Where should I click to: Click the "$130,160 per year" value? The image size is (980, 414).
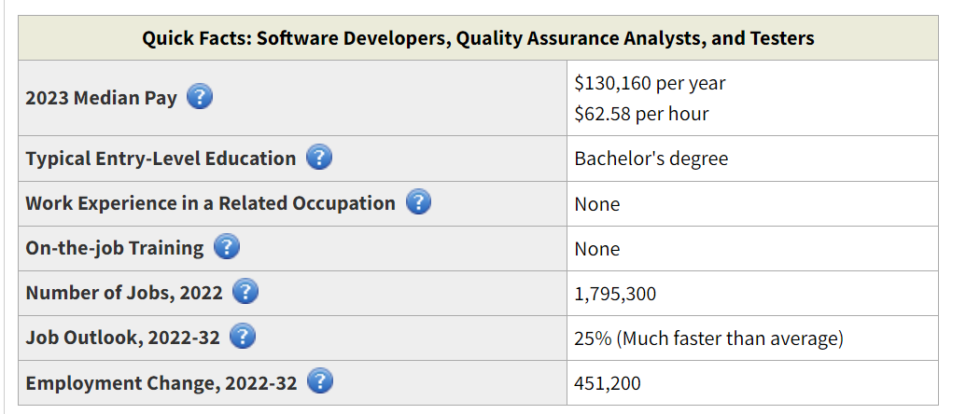click(x=650, y=83)
